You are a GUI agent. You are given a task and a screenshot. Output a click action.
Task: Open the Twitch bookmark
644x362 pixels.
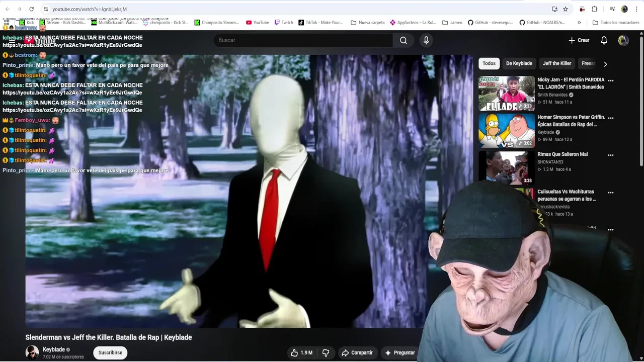tap(283, 22)
